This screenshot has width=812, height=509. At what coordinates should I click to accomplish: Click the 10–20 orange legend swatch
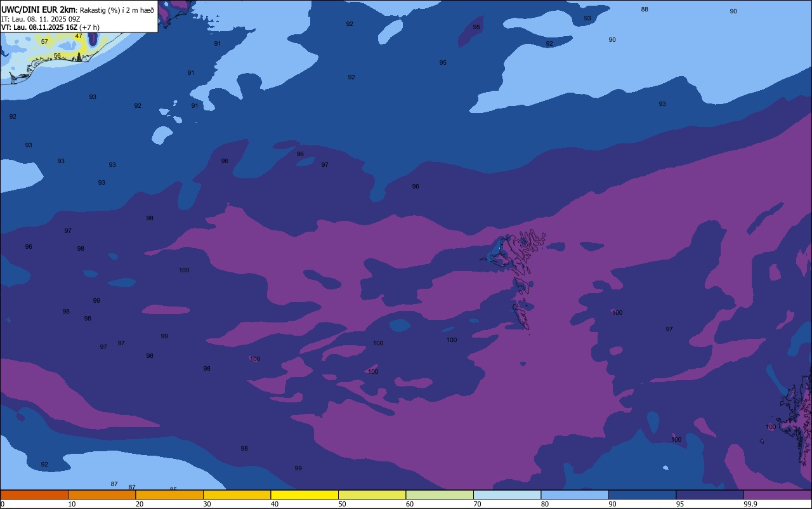pos(101,494)
